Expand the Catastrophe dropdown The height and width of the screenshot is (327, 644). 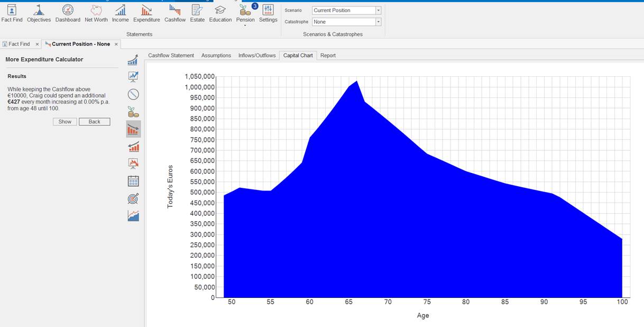[x=378, y=22]
